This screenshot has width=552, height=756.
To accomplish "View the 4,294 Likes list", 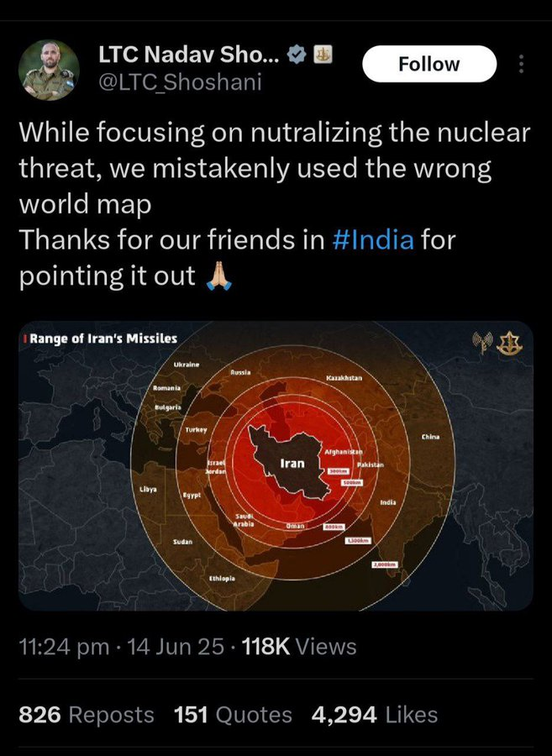I will (375, 715).
